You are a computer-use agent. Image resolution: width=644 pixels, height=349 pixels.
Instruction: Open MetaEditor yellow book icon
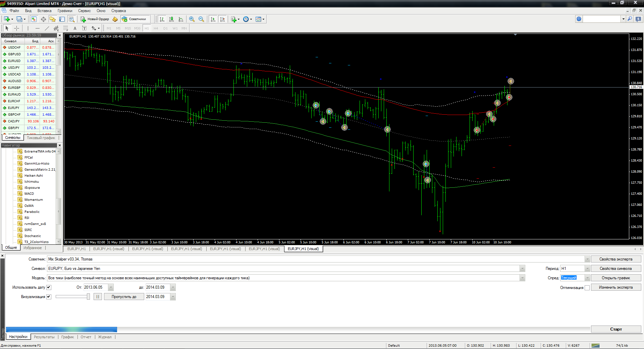[115, 19]
